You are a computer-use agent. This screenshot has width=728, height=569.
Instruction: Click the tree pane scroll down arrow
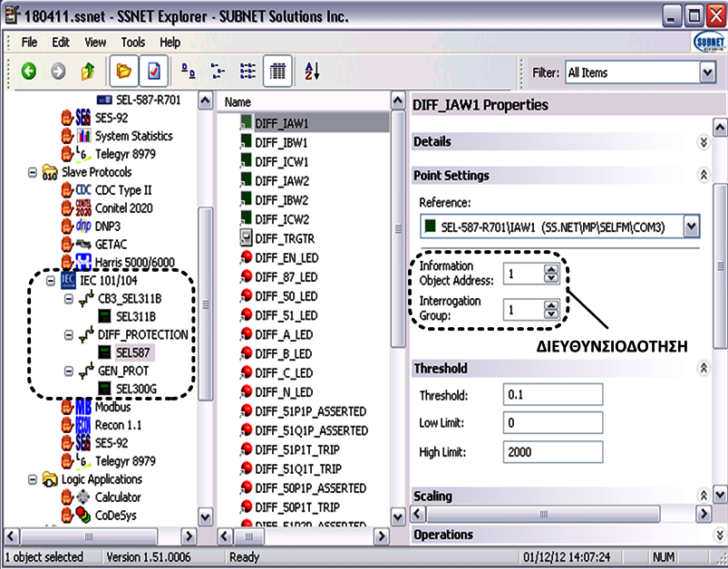pos(205,516)
